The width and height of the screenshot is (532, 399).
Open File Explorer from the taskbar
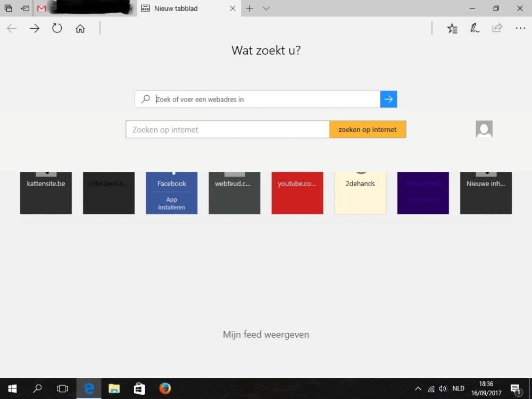114,388
